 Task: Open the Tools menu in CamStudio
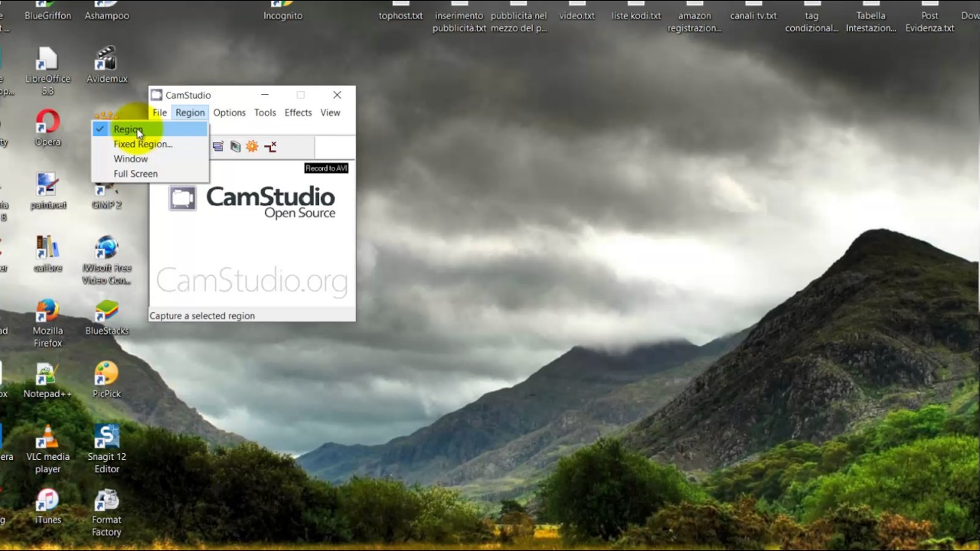pos(265,112)
